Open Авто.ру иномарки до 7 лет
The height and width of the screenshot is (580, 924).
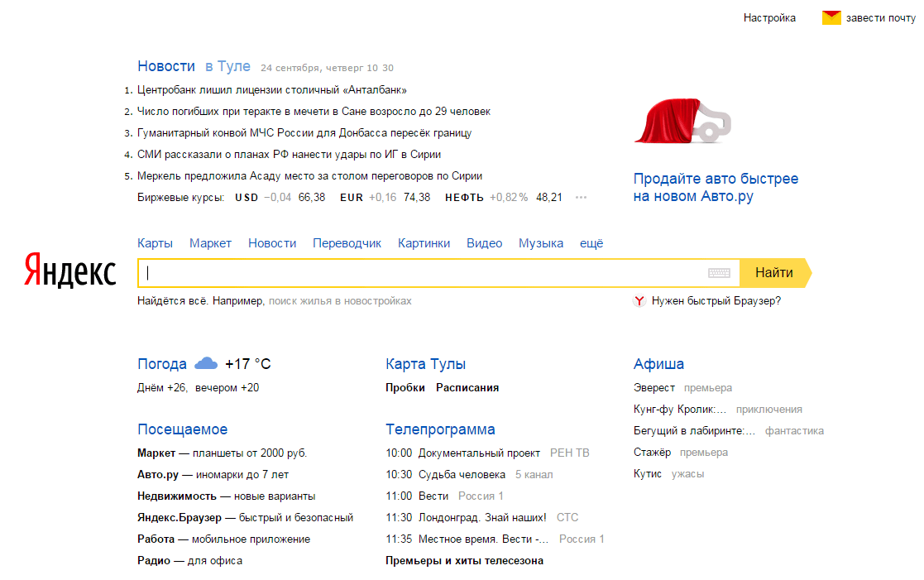[213, 474]
